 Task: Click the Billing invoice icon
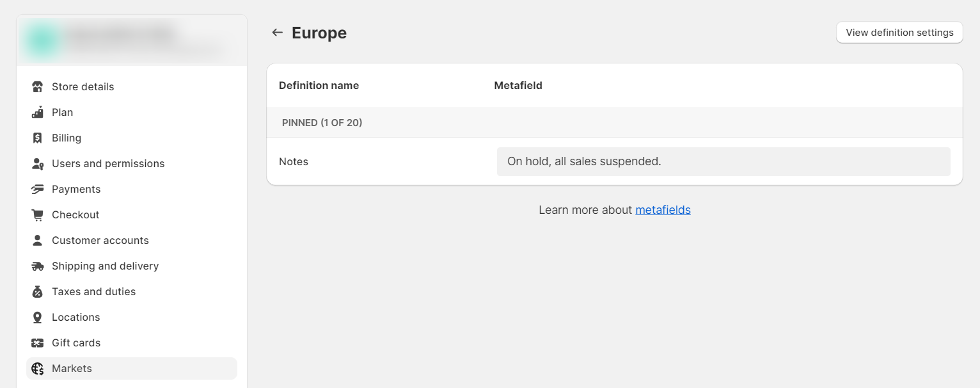pos(38,138)
